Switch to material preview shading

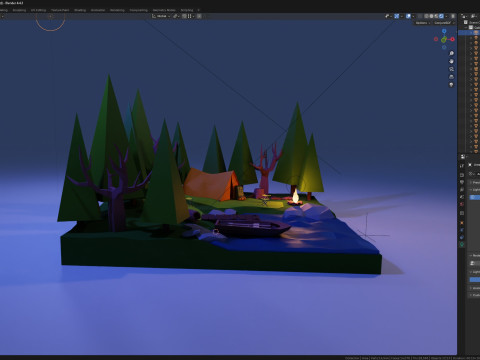[436, 16]
